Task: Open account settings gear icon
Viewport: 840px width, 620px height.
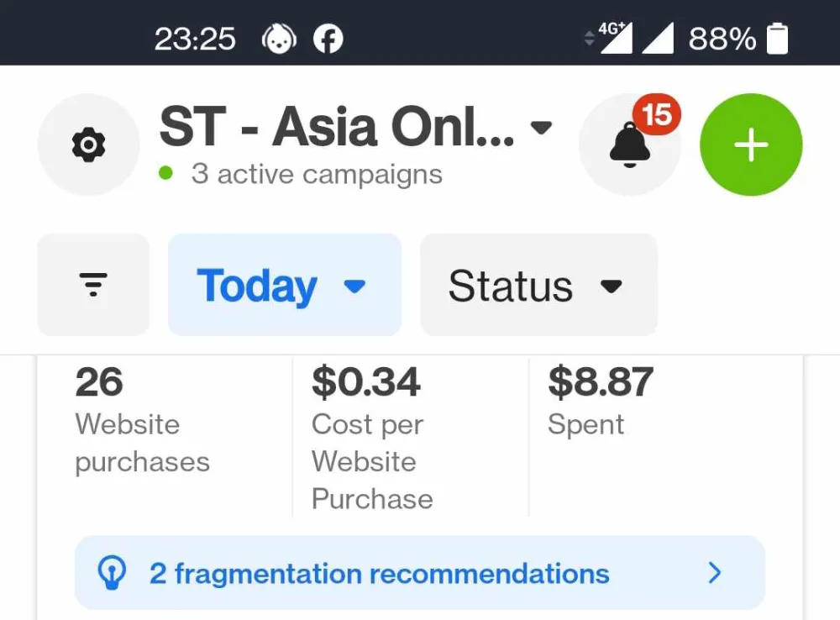Action: coord(88,145)
